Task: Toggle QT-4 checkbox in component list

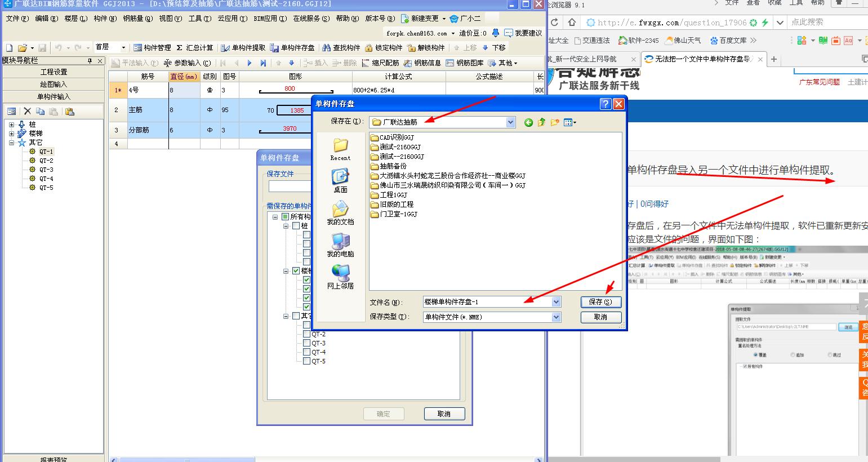Action: 306,352
